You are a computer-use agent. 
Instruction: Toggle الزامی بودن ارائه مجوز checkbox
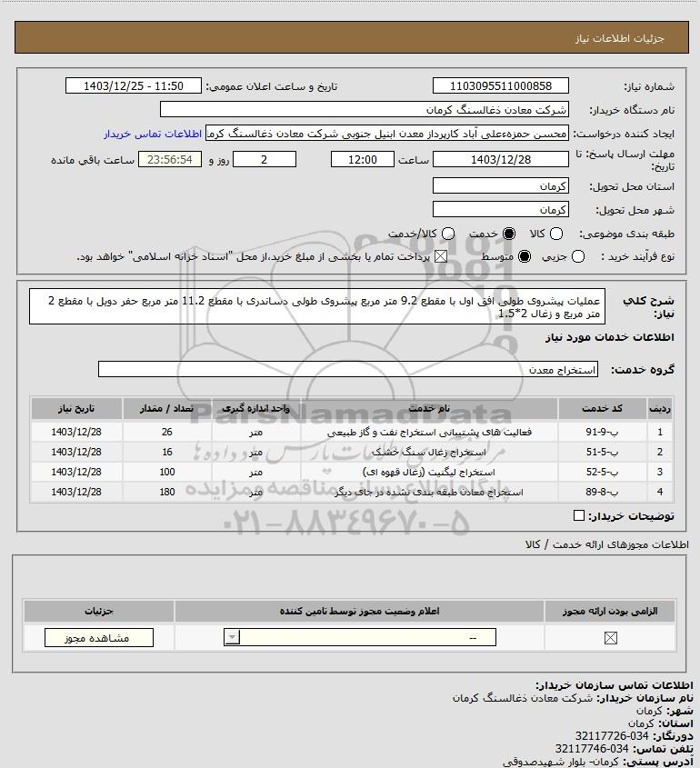click(610, 638)
